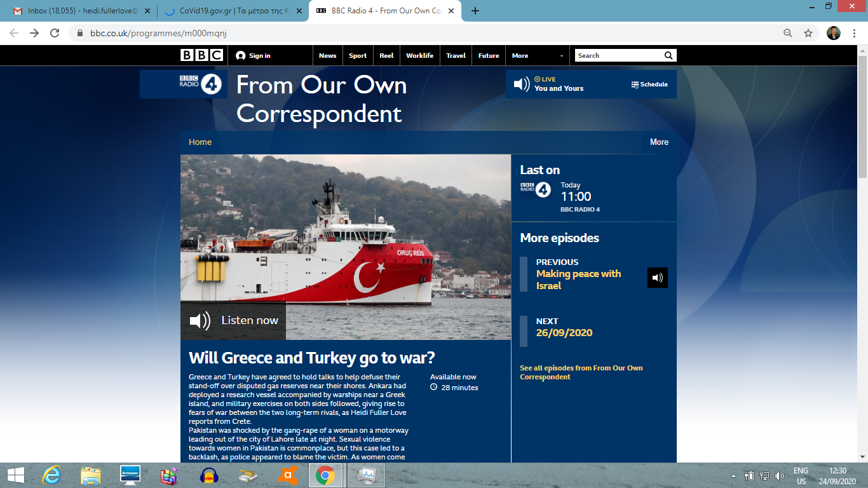Click the Will Greece and Turkey go to war heading

pyautogui.click(x=312, y=358)
